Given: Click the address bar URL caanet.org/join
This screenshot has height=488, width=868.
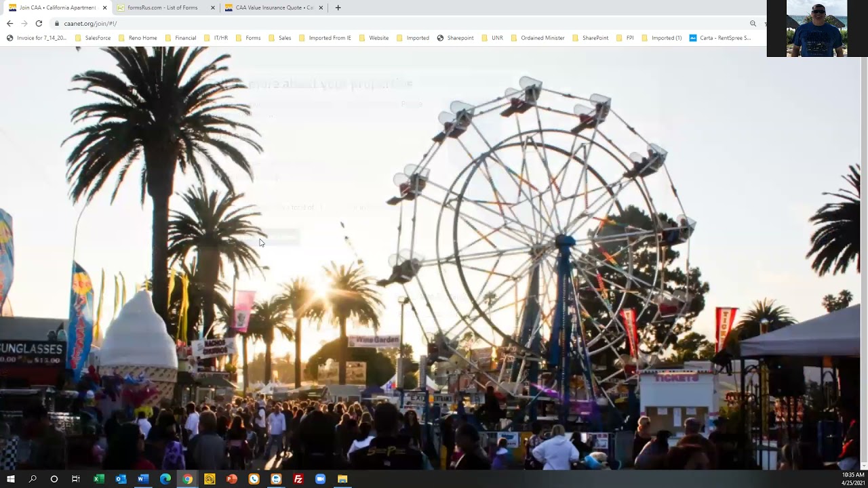Looking at the screenshot, I should coord(90,23).
